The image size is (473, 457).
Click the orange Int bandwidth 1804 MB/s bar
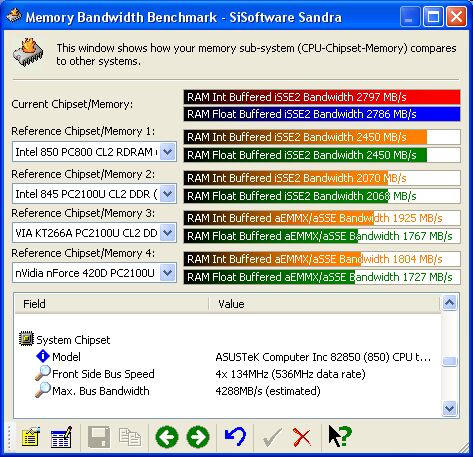[322, 259]
